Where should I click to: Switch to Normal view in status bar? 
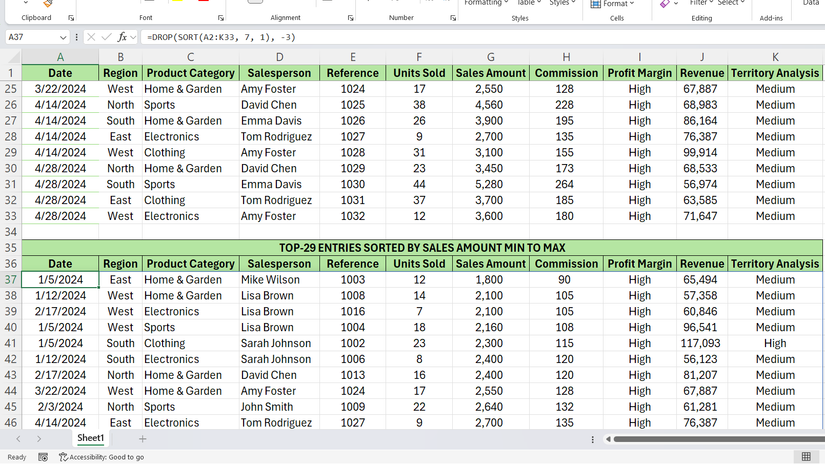pos(806,457)
